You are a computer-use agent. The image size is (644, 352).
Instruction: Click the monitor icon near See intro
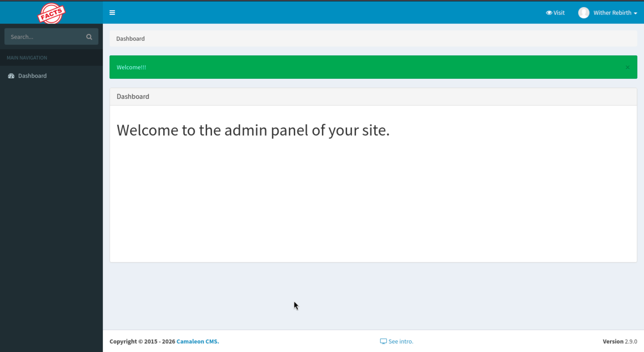(x=383, y=341)
